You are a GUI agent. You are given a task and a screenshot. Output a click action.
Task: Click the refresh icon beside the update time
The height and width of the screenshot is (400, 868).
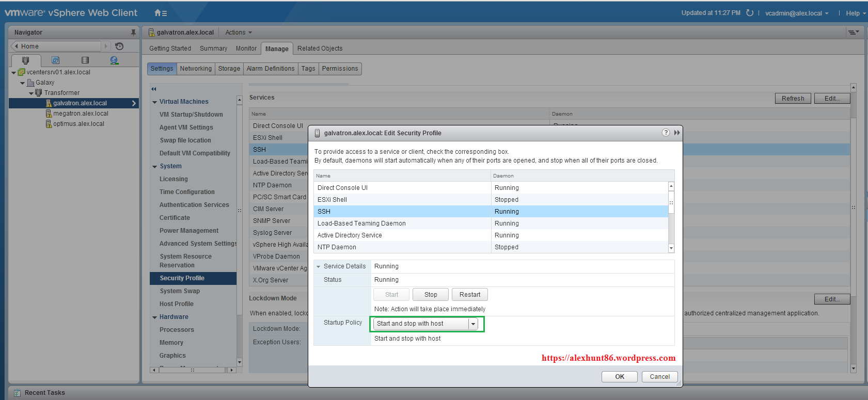click(x=750, y=13)
